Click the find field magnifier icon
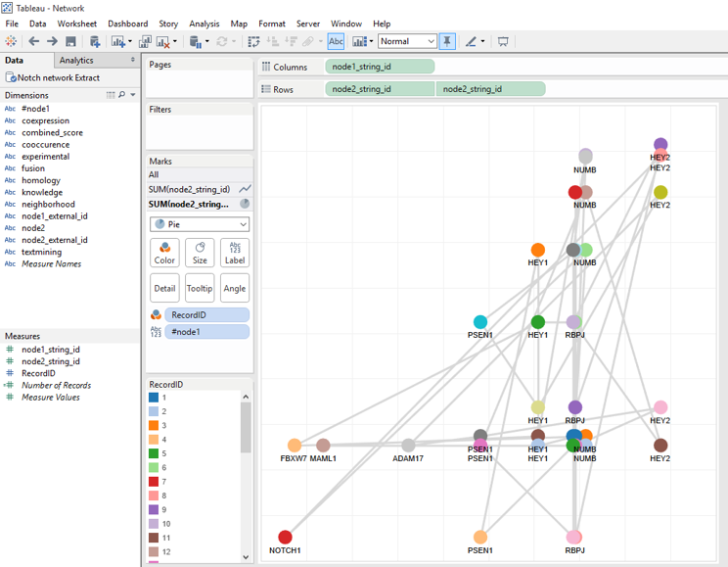Image resolution: width=728 pixels, height=567 pixels. coord(121,95)
